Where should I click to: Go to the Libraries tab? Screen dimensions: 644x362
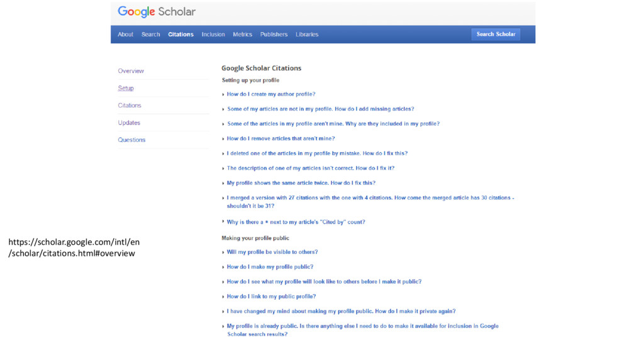coord(307,35)
